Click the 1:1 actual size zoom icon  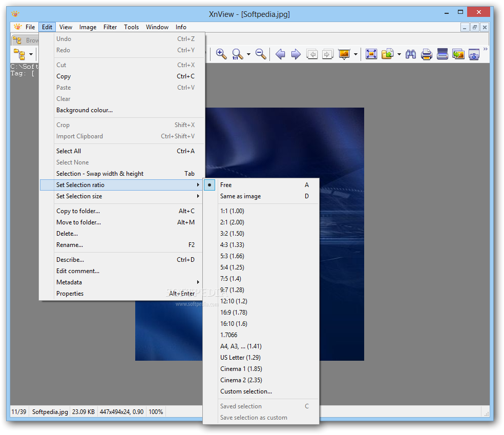[237, 54]
